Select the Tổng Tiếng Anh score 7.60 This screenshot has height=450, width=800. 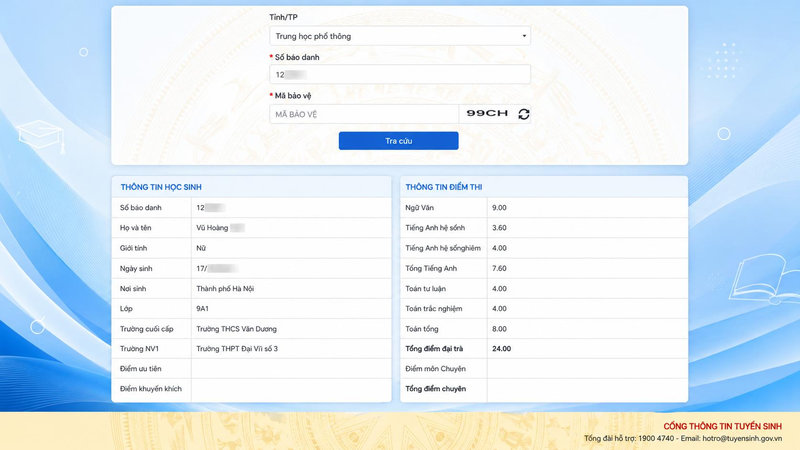click(499, 268)
